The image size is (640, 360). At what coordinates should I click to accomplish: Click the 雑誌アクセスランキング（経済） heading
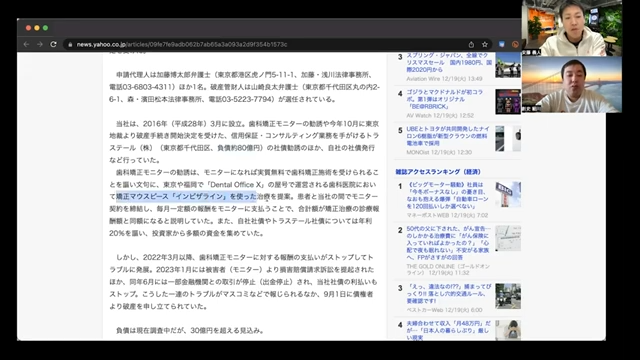click(x=438, y=172)
